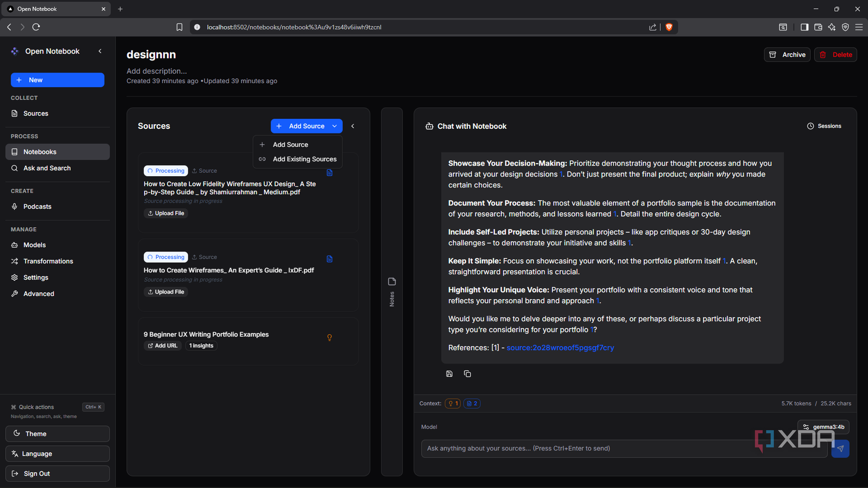Reload the browser page
Image resolution: width=868 pixels, height=488 pixels.
pos(36,27)
